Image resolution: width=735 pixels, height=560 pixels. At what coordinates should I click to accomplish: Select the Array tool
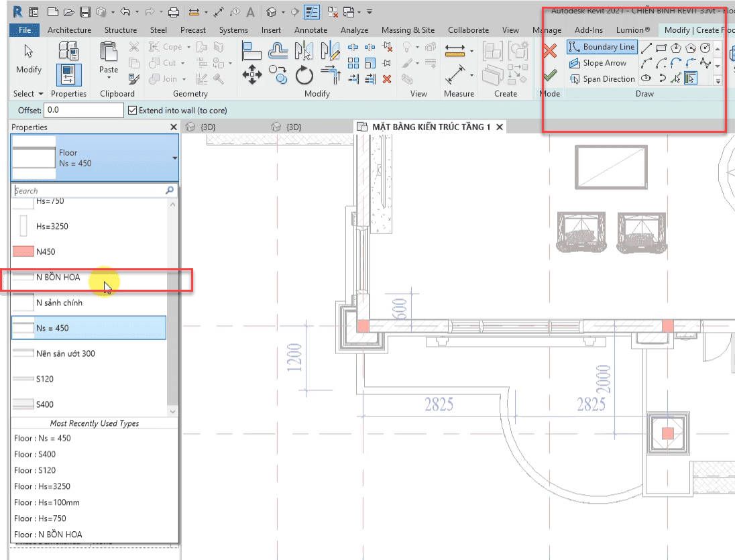[x=353, y=63]
